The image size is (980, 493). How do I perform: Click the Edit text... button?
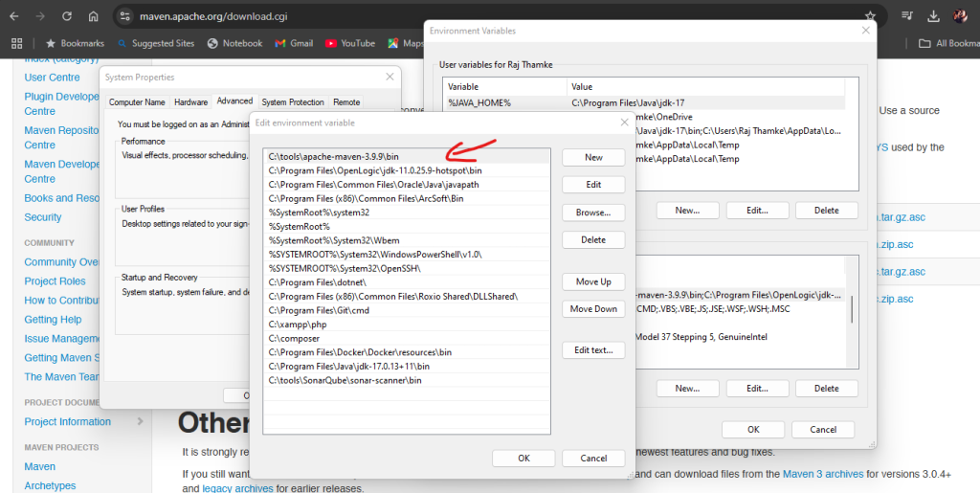(x=592, y=350)
